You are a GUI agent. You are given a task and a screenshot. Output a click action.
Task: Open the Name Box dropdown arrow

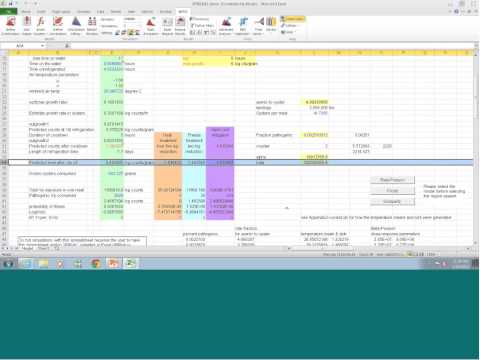[x=42, y=46]
